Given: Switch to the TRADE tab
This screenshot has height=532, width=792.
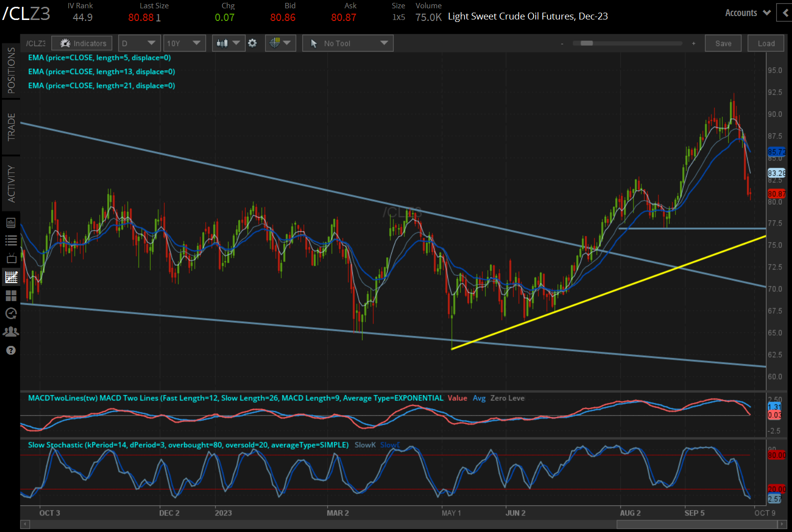Looking at the screenshot, I should point(11,127).
